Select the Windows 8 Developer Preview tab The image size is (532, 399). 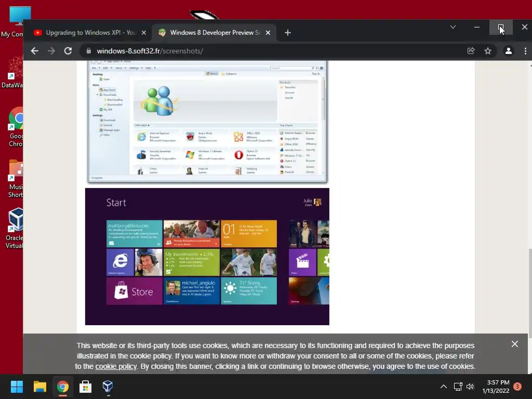215,33
